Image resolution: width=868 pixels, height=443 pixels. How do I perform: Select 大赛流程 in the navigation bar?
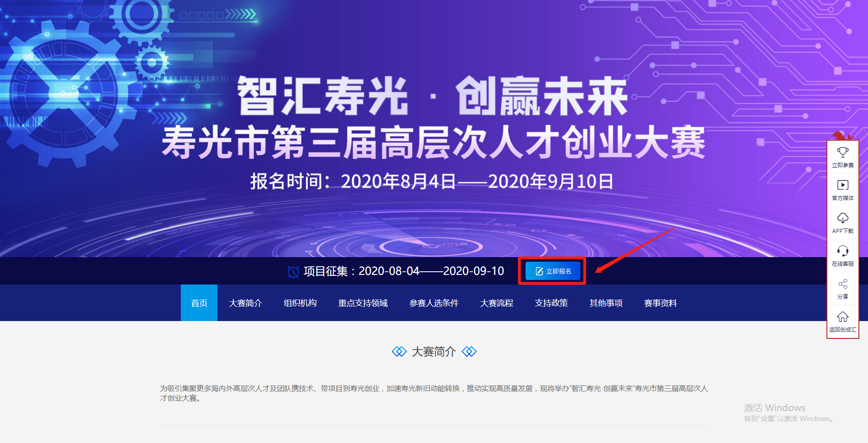click(x=496, y=303)
